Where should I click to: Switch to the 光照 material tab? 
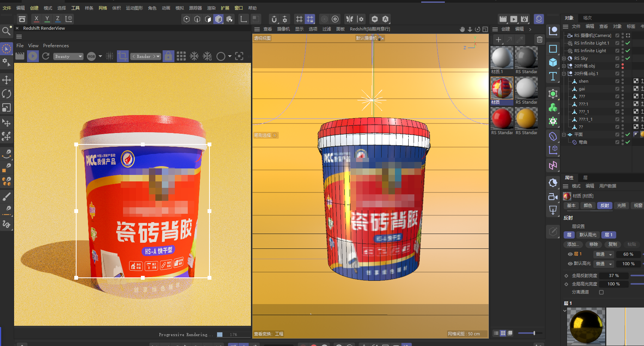[622, 205]
